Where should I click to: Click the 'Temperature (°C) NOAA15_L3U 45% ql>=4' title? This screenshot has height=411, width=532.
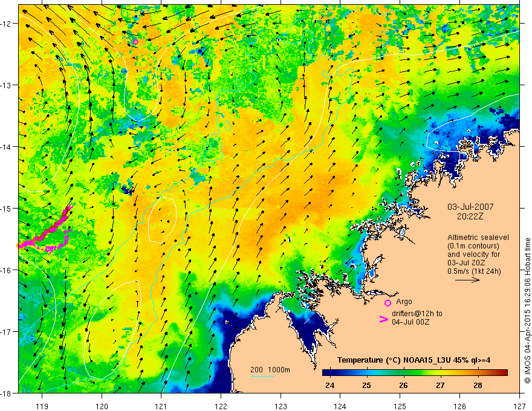tap(414, 360)
